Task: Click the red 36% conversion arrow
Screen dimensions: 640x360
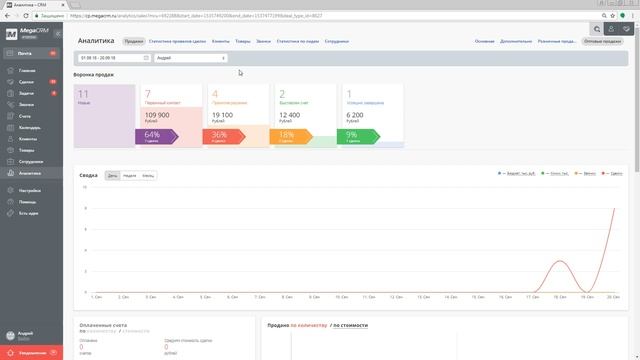Action: click(x=223, y=136)
